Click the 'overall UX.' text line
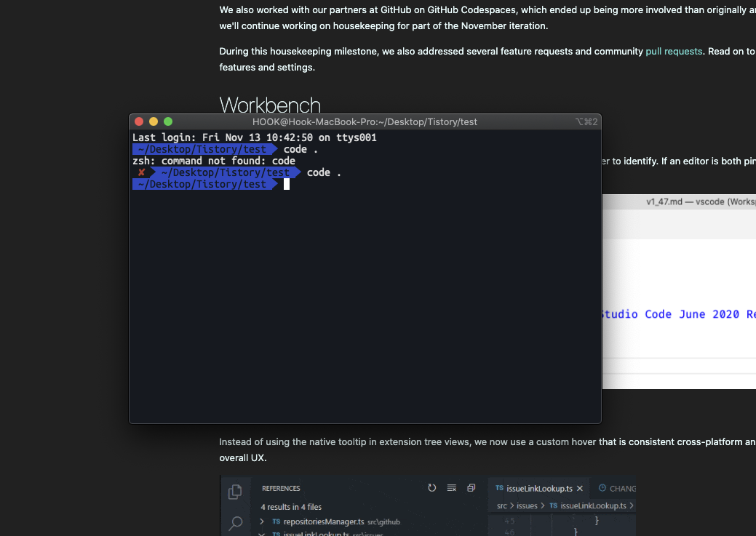The height and width of the screenshot is (536, 756). [243, 457]
